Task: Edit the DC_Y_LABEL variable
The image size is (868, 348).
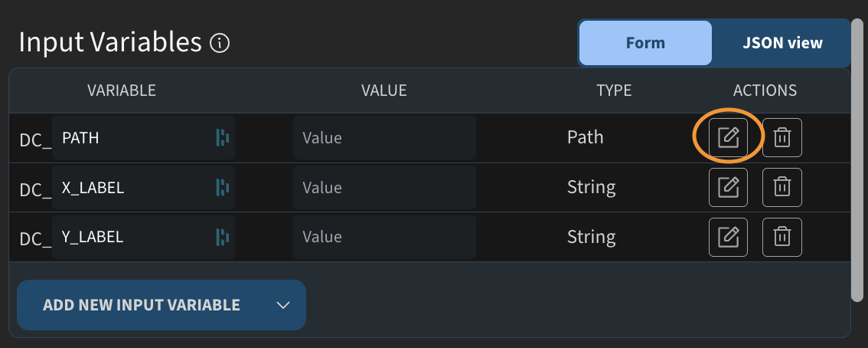Action: click(x=728, y=237)
